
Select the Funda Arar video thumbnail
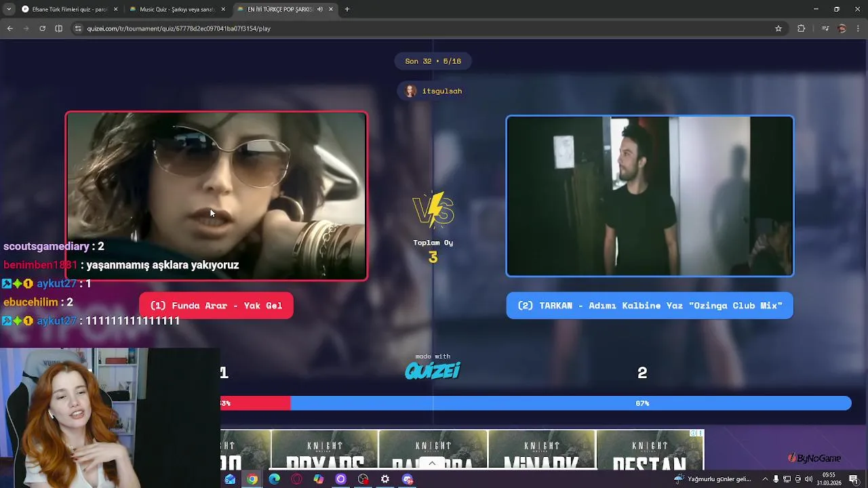coord(217,196)
